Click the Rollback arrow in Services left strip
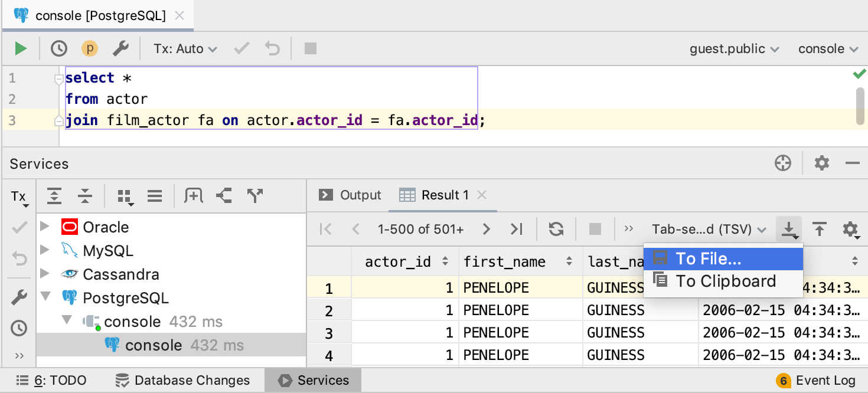This screenshot has width=868, height=393. [19, 258]
